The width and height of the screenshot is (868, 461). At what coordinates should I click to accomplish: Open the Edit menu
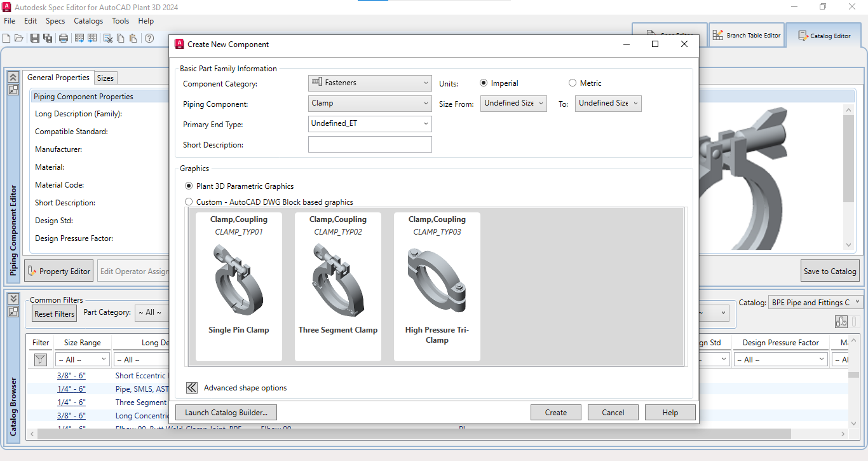[x=31, y=21]
